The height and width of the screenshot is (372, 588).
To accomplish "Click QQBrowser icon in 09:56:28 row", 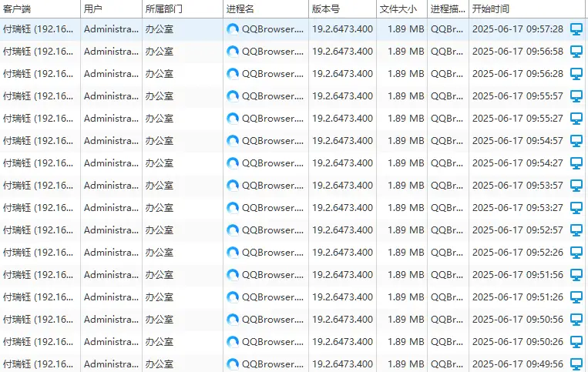I will pos(233,74).
